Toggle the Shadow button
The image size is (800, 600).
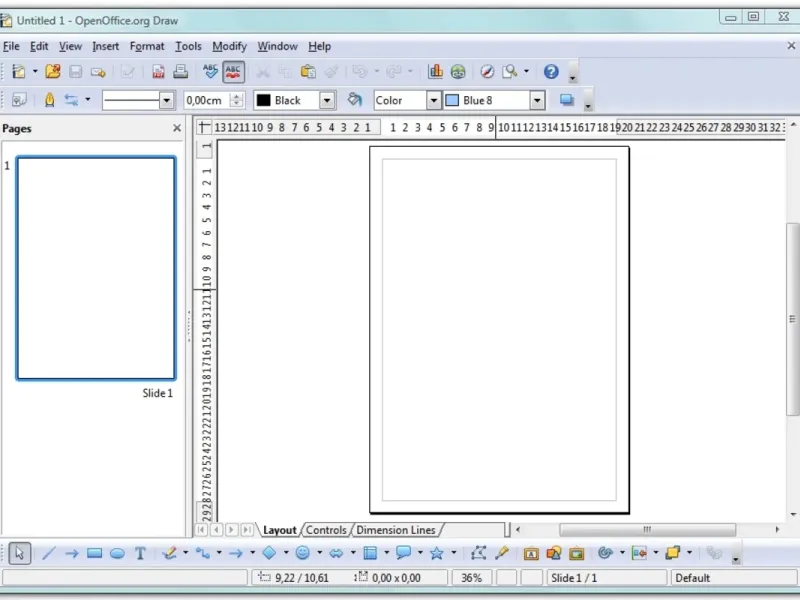tap(567, 99)
